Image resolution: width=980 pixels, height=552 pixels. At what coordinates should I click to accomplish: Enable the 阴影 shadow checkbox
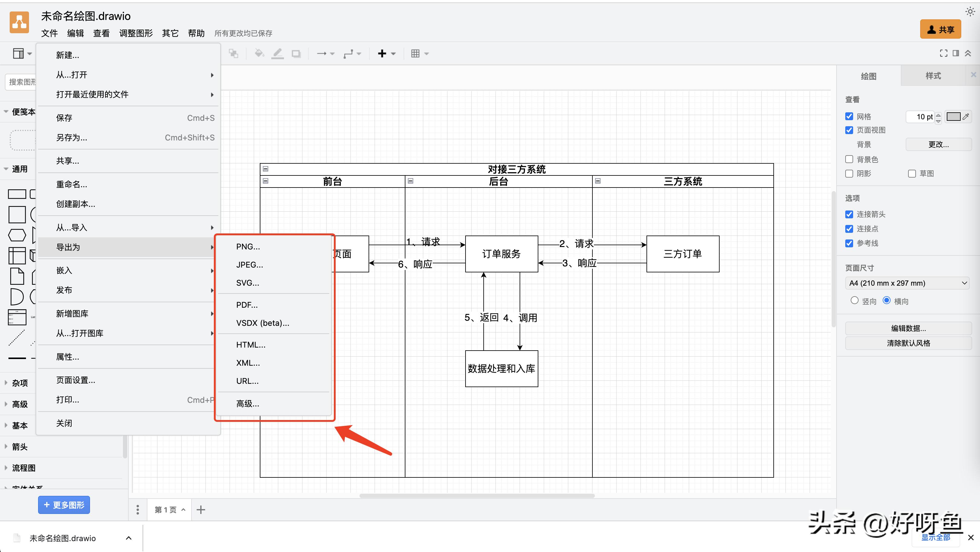(849, 174)
